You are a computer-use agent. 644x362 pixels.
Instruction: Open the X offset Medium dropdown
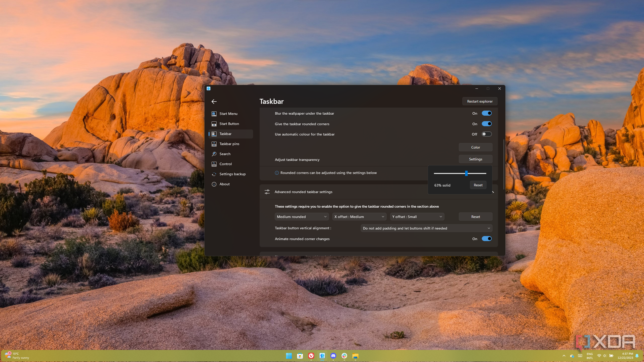359,217
